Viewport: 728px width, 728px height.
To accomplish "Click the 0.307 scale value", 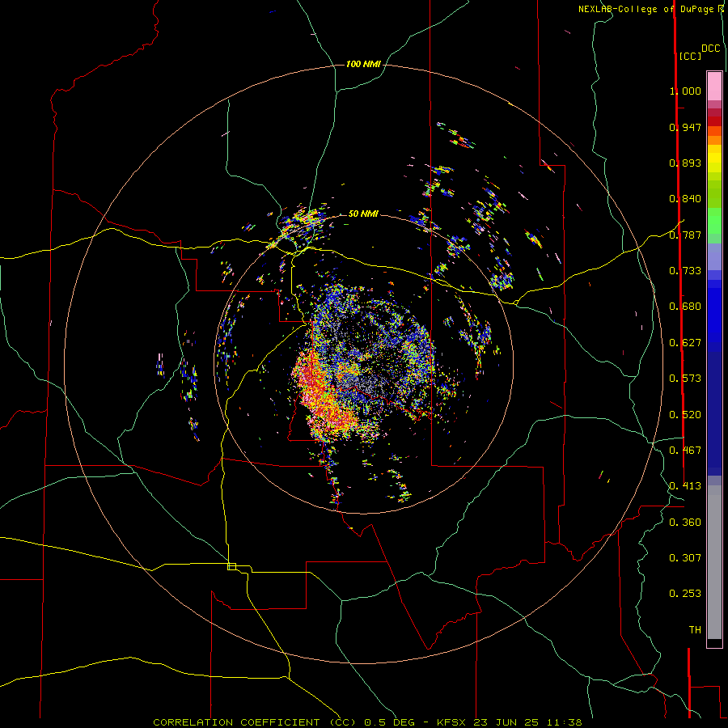I will point(685,558).
